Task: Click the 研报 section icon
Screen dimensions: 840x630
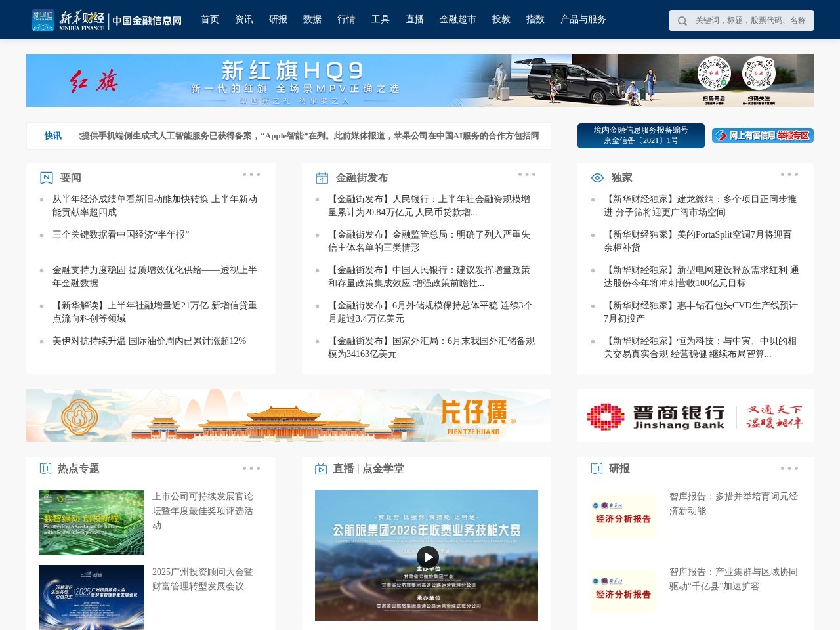Action: tap(597, 469)
